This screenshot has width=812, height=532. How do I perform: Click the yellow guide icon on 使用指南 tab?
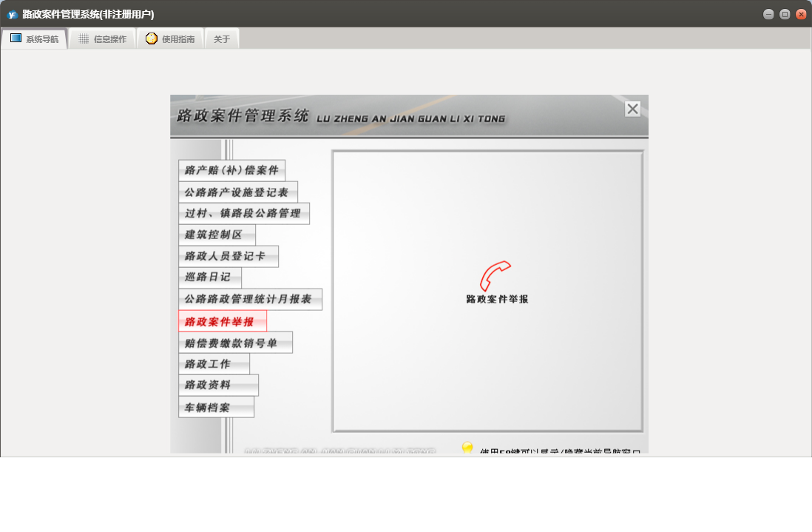pos(151,38)
